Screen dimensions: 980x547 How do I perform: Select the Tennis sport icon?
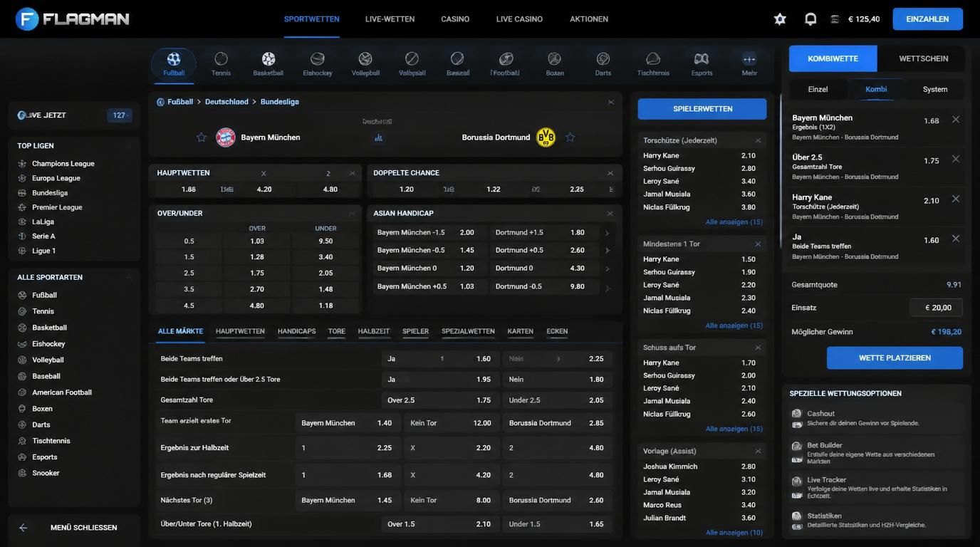pos(221,63)
